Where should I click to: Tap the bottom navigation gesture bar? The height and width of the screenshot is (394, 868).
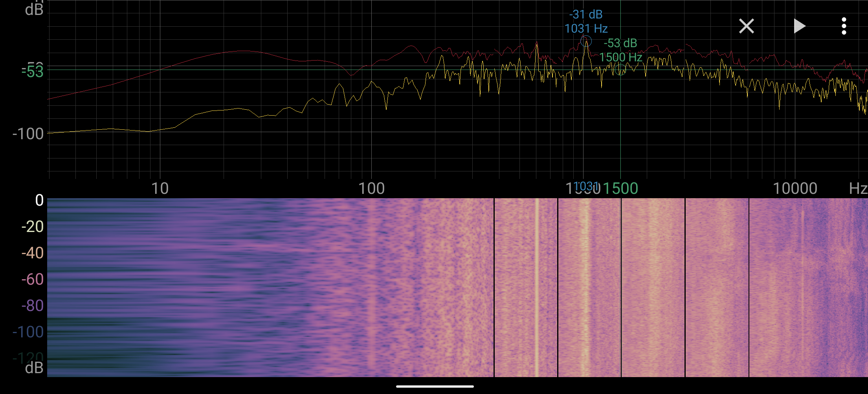point(435,387)
